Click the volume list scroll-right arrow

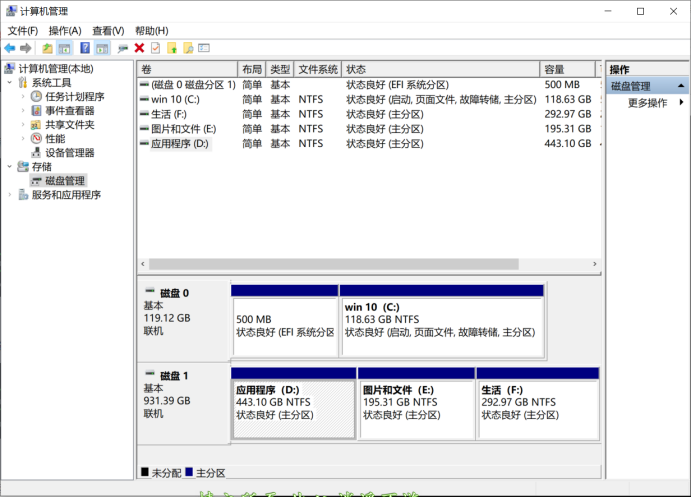(594, 264)
